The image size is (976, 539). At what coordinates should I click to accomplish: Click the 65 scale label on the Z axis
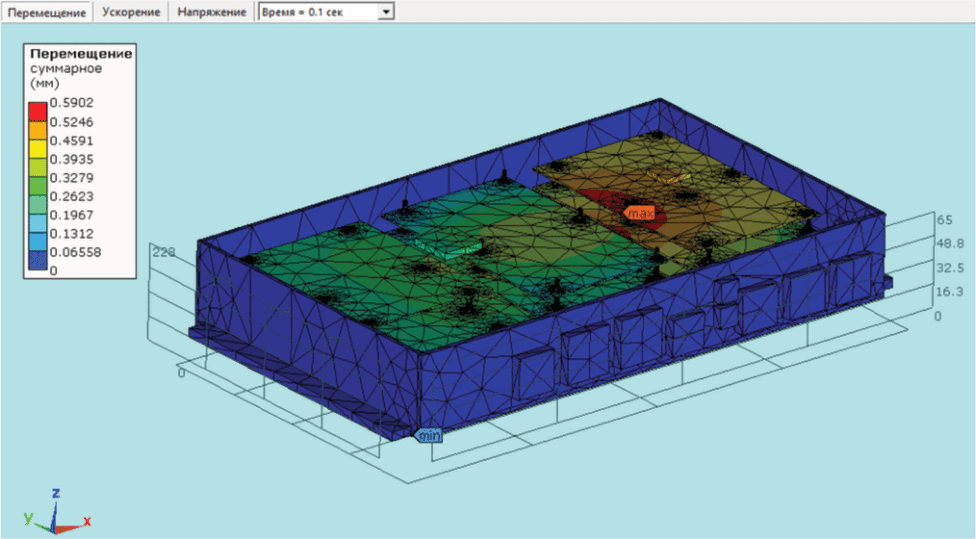pos(944,219)
